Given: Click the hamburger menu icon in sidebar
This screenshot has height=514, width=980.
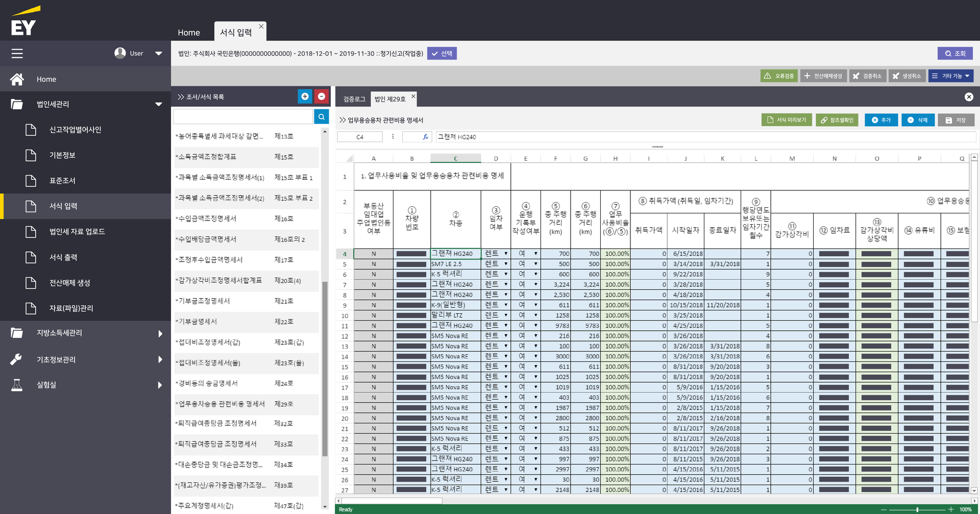Looking at the screenshot, I should 17,54.
